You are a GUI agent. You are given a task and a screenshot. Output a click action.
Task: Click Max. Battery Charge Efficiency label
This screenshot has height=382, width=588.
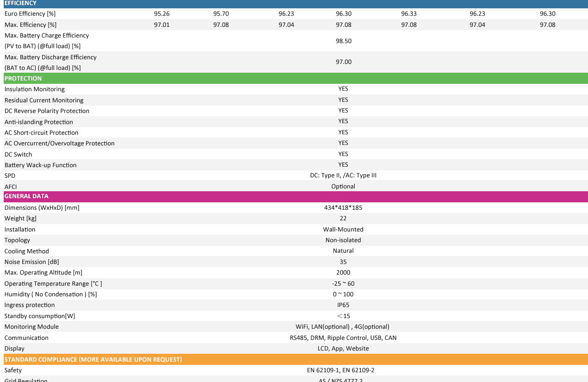pyautogui.click(x=47, y=41)
